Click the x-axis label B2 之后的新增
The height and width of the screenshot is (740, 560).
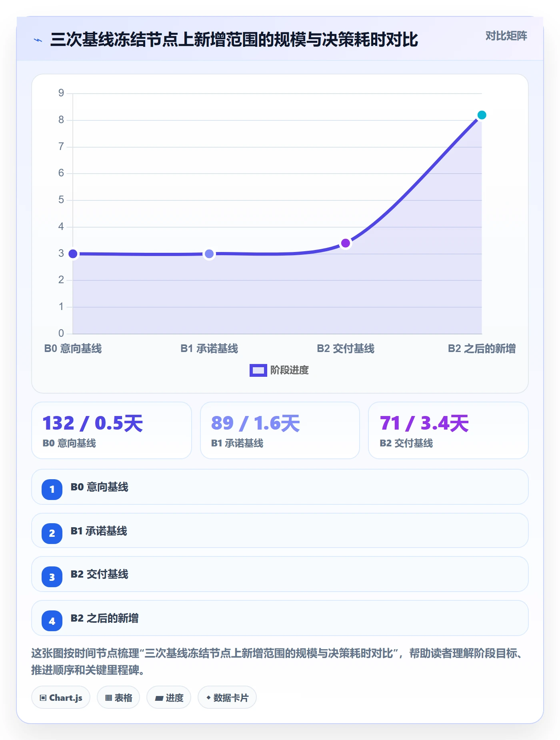click(482, 348)
